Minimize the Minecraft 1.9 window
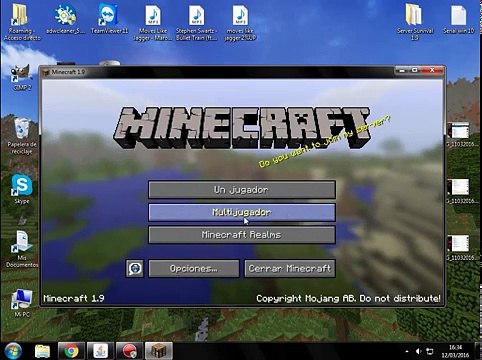Viewport: 482px width, 360px height. tap(402, 70)
